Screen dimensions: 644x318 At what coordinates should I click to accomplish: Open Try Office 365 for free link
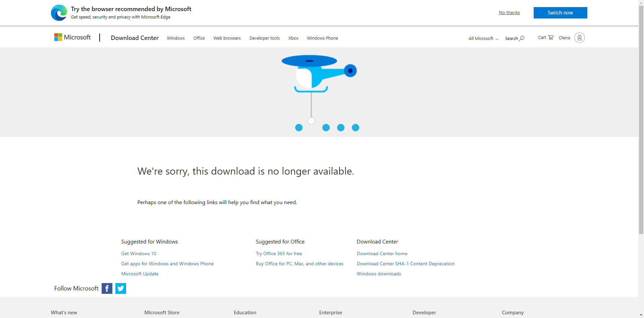(x=279, y=254)
